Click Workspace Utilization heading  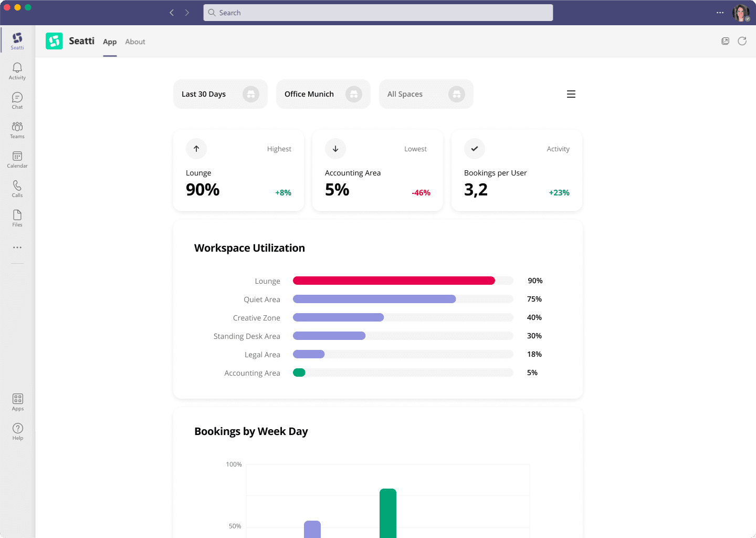pos(249,248)
